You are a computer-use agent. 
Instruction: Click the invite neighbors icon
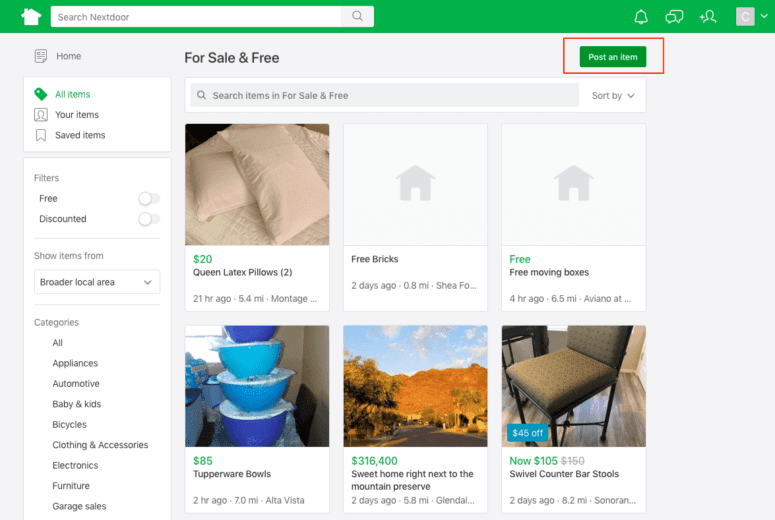(708, 16)
